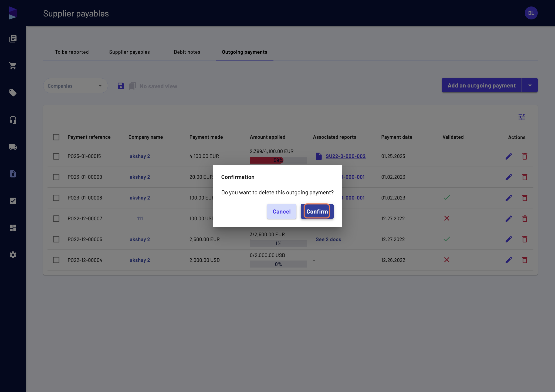Open the See 2 docs link
The height and width of the screenshot is (392, 555).
point(328,239)
